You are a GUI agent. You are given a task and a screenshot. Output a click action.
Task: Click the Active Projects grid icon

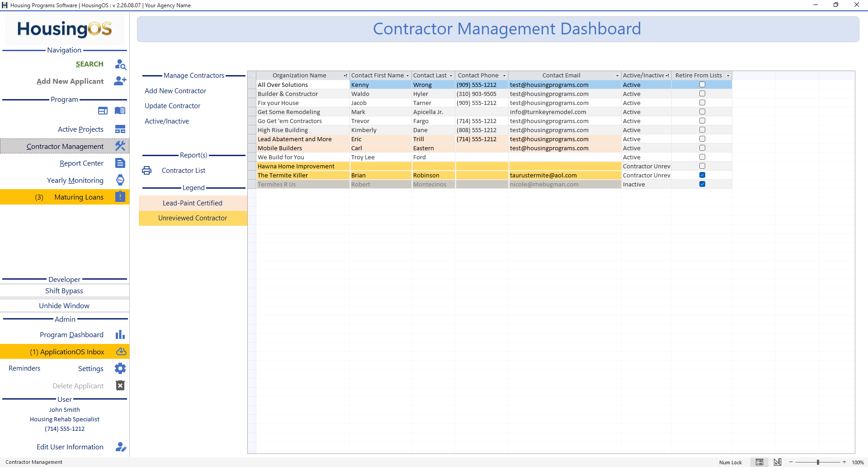coord(120,129)
